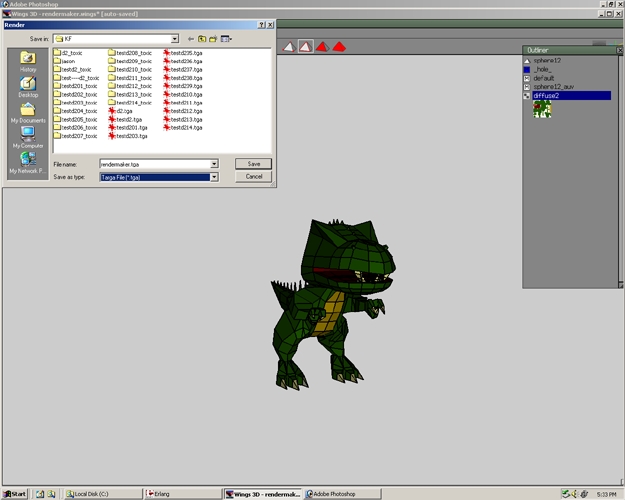This screenshot has width=625, height=500.
Task: Select the testd213_toxic folder
Action: tap(130, 94)
